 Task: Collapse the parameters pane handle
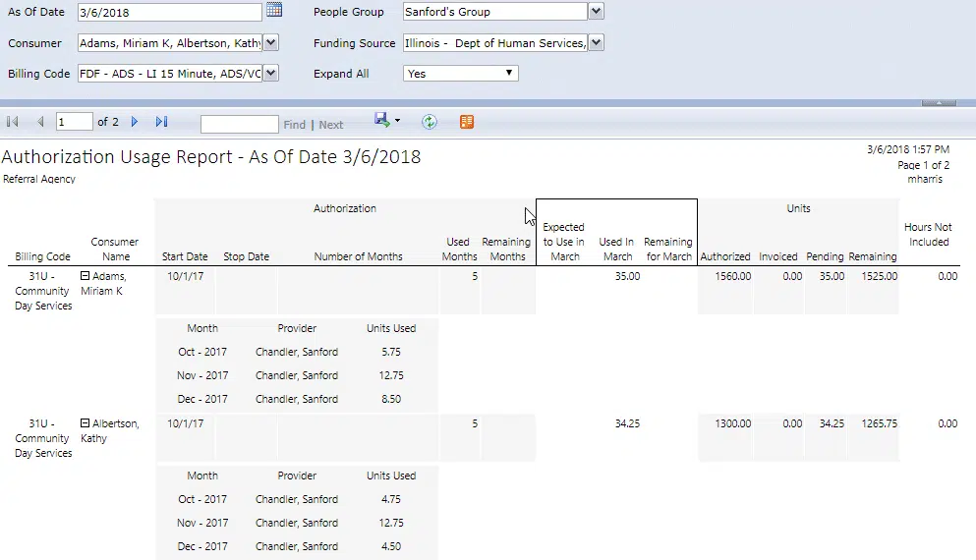[x=939, y=102]
